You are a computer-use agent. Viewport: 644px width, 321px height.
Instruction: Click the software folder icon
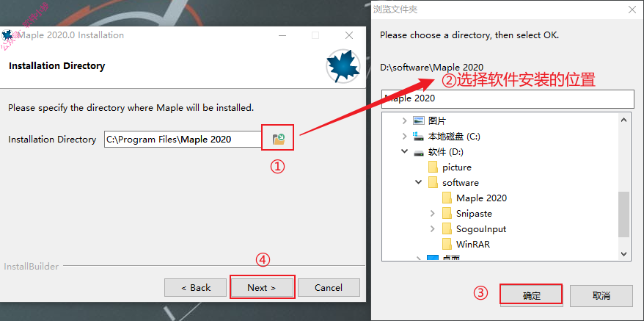tap(433, 182)
